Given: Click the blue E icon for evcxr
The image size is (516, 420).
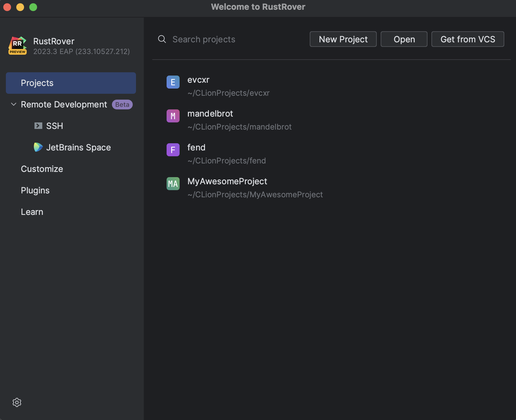Looking at the screenshot, I should (173, 82).
